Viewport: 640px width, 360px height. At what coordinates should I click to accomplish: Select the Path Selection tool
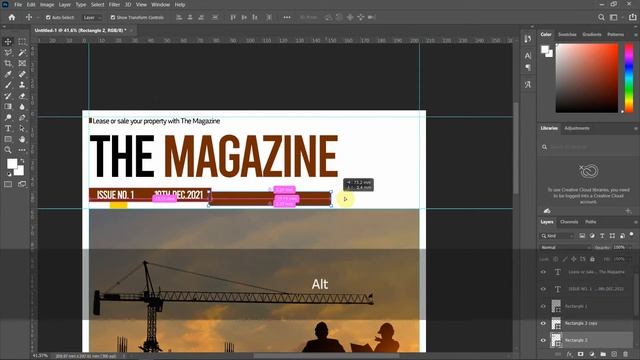point(22,128)
